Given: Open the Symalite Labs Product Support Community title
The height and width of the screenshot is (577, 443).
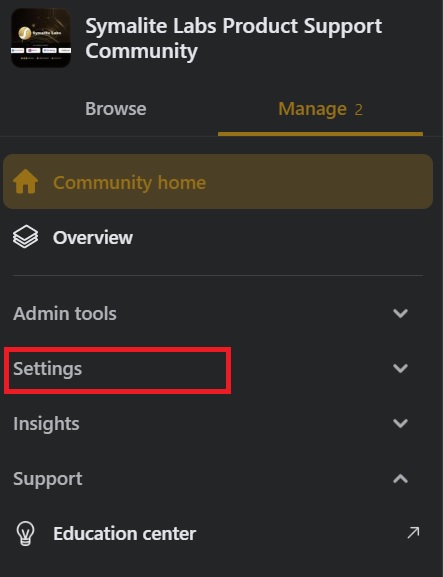Looking at the screenshot, I should click(234, 38).
